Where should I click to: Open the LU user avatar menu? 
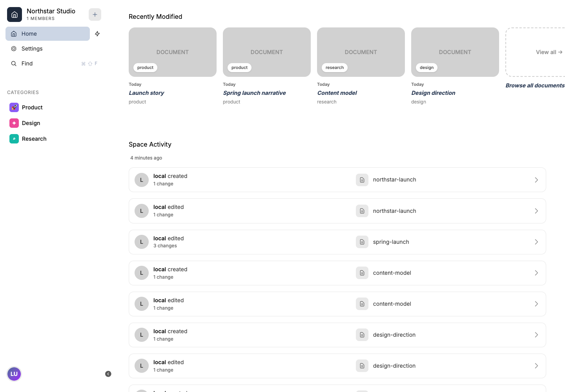pos(14,374)
